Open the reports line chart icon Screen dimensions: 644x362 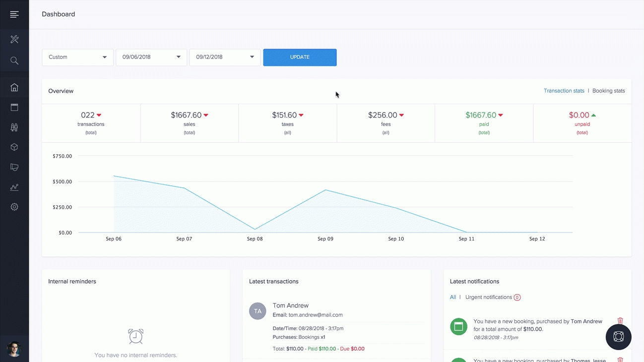click(14, 187)
